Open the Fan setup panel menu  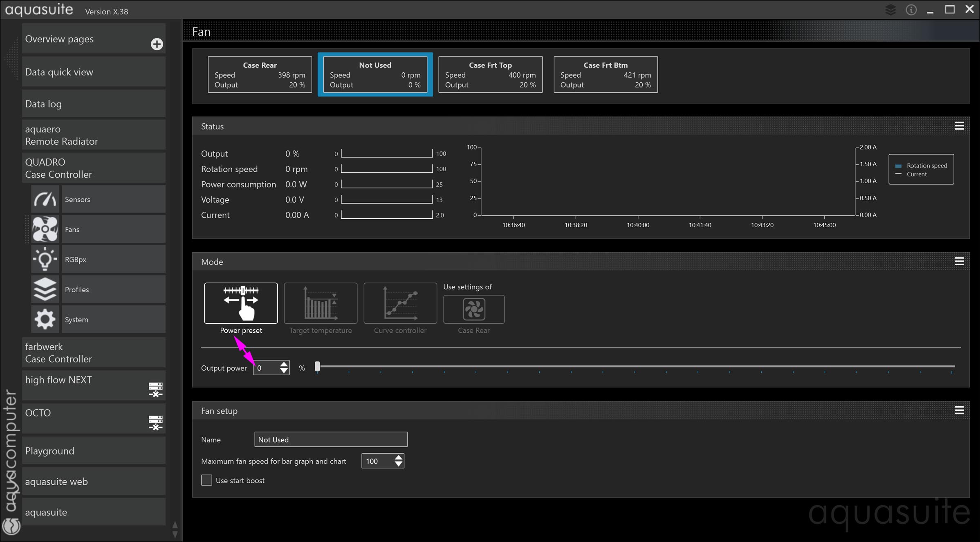(959, 410)
